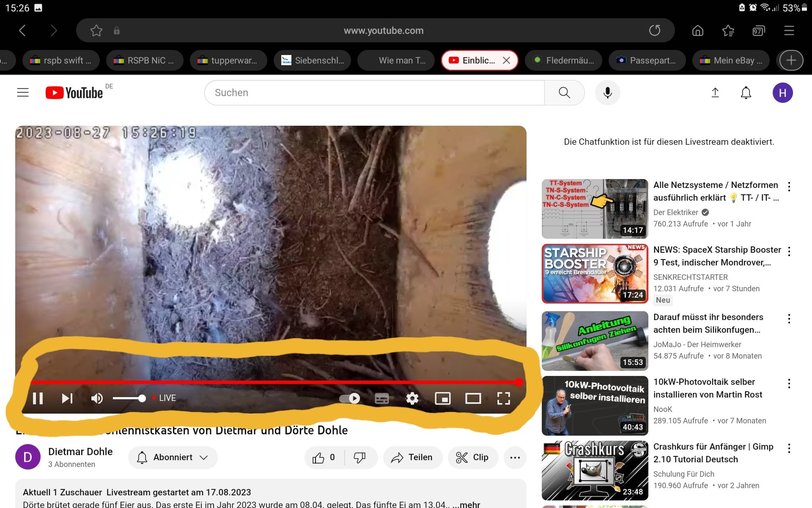This screenshot has height=508, width=812.
Task: Enter fullscreen mode
Action: pos(503,398)
